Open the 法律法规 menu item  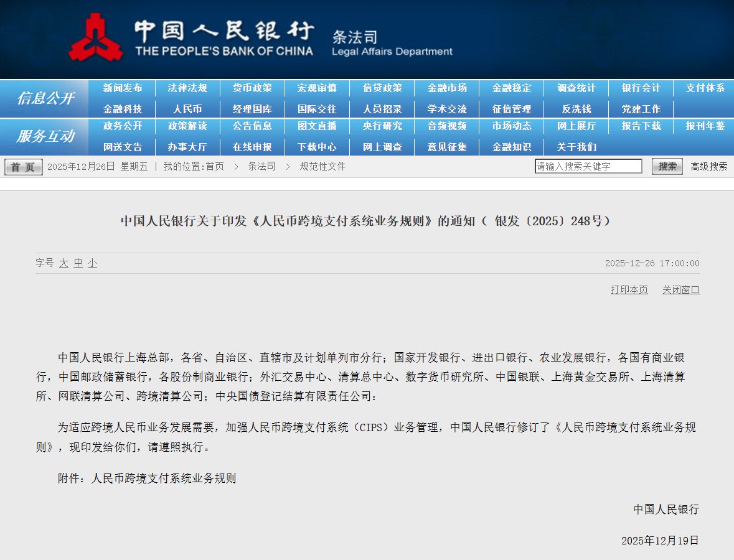(x=187, y=88)
